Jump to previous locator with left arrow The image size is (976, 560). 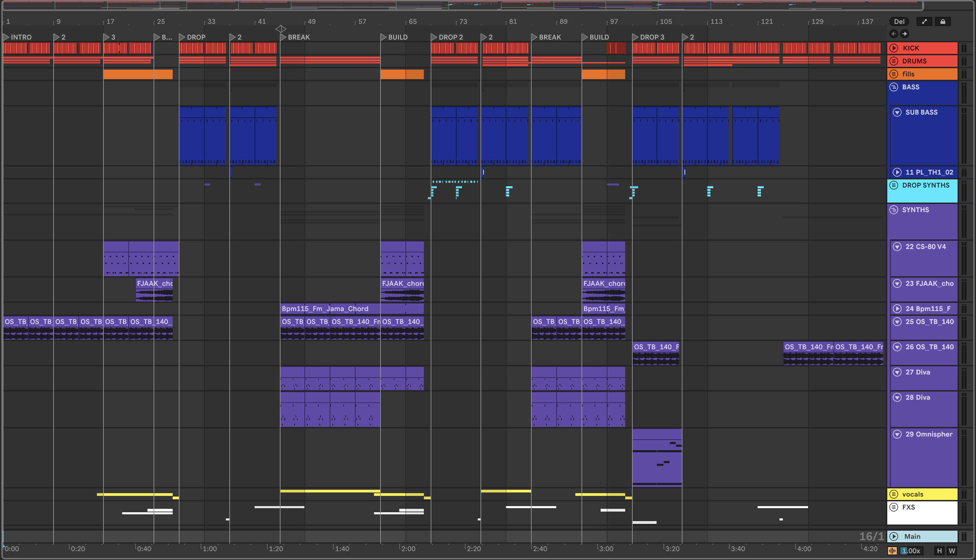(894, 34)
